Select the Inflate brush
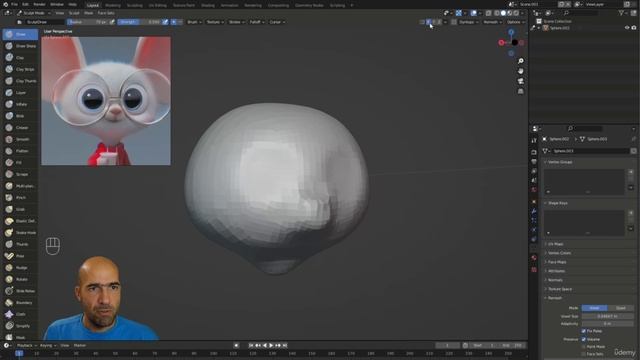The width and height of the screenshot is (640, 360). (20, 104)
